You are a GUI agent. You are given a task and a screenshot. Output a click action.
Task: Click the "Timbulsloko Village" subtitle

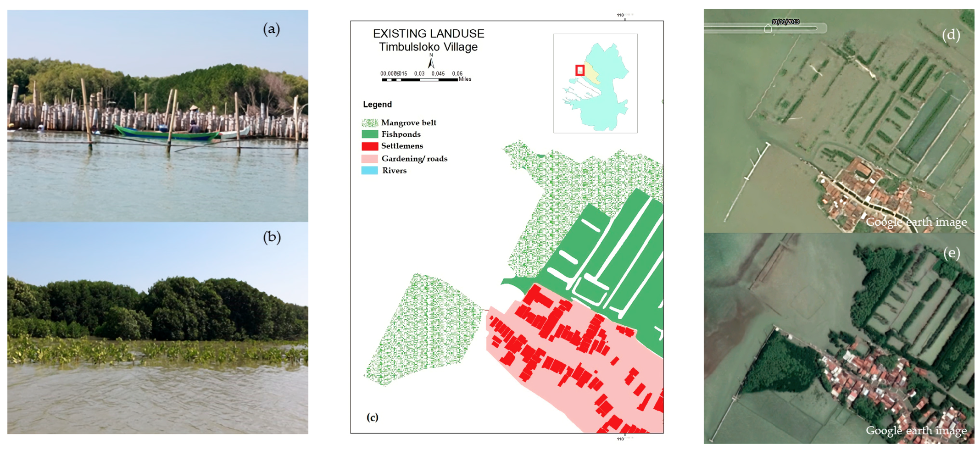point(429,47)
